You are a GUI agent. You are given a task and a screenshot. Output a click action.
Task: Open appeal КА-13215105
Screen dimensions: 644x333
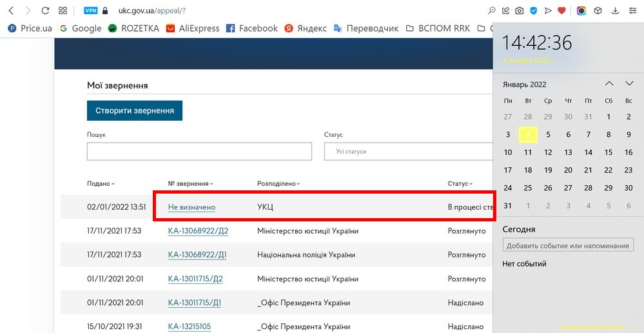point(190,327)
